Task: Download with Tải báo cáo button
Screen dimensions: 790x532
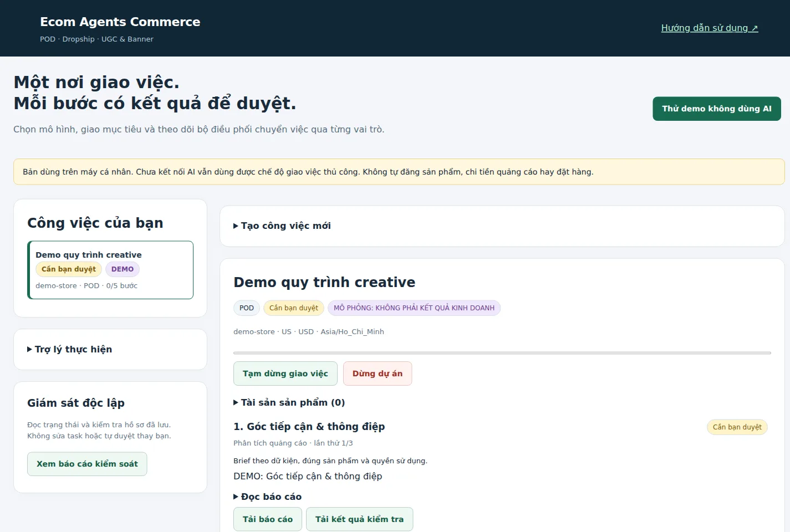Action: click(x=268, y=519)
